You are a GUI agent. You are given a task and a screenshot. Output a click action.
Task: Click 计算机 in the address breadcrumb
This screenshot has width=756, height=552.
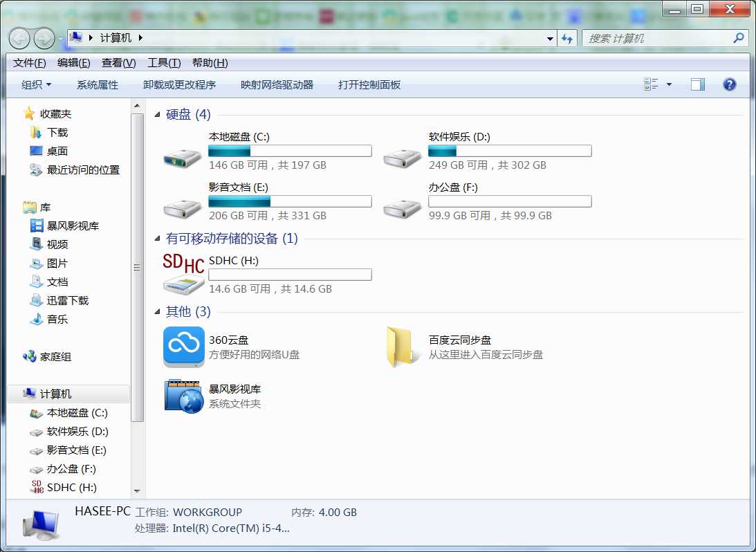click(116, 37)
